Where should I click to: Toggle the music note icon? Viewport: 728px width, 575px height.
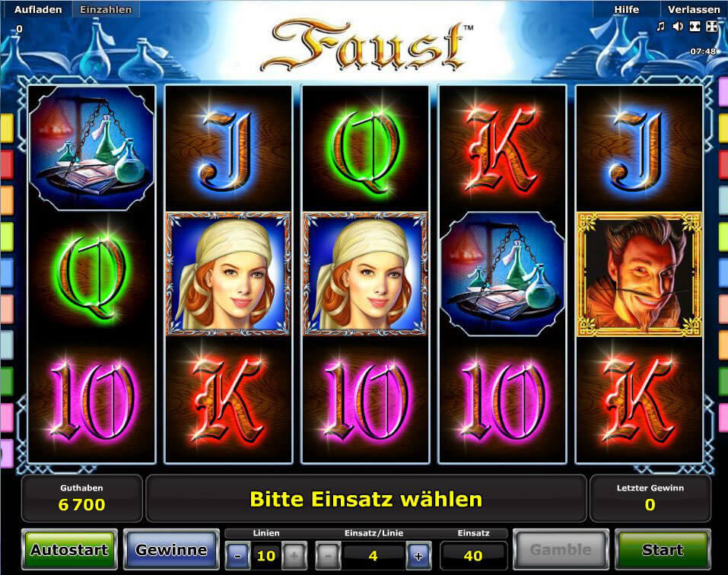pos(660,27)
